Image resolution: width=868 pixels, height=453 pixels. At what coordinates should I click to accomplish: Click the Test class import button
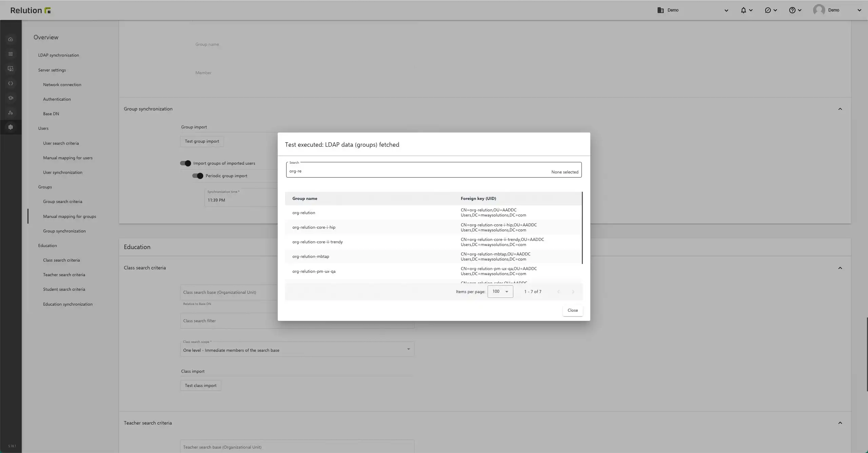pyautogui.click(x=201, y=386)
